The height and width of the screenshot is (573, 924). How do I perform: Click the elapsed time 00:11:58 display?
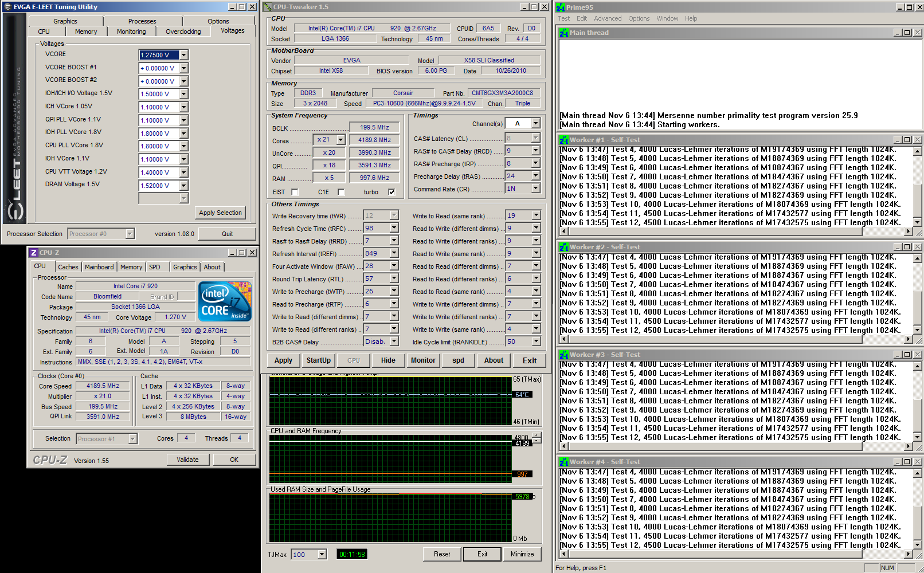tap(351, 554)
